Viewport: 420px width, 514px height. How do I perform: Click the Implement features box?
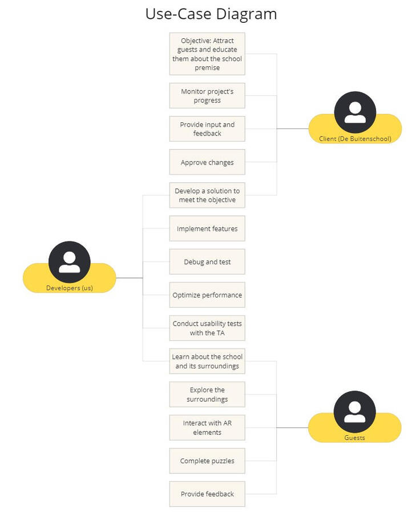pyautogui.click(x=207, y=228)
